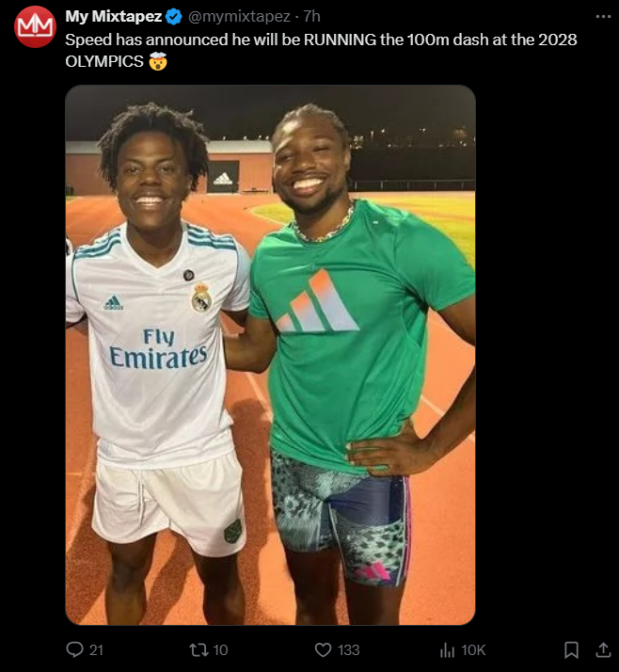The image size is (619, 672).
Task: Click the repost arrows icon
Action: (197, 649)
